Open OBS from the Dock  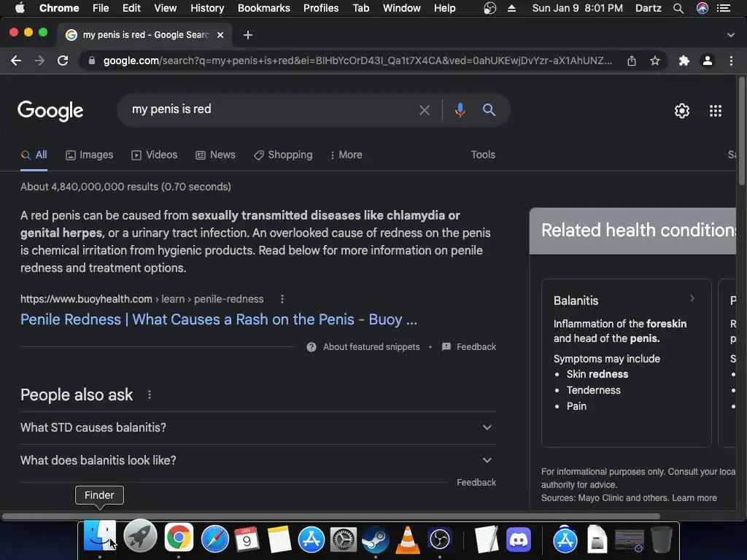pyautogui.click(x=440, y=540)
